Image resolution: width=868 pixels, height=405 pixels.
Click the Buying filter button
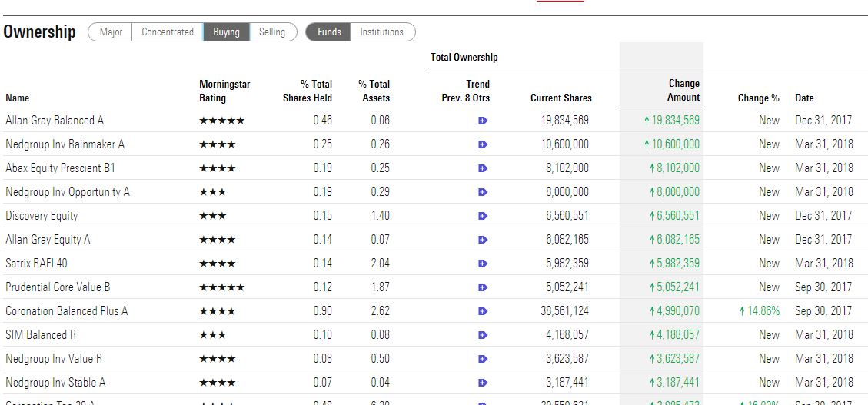coord(226,32)
